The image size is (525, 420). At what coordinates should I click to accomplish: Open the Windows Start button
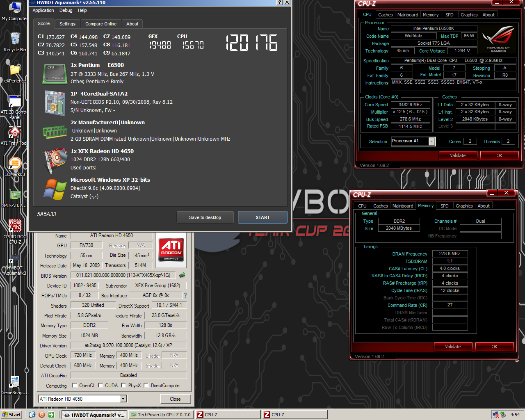click(11, 415)
